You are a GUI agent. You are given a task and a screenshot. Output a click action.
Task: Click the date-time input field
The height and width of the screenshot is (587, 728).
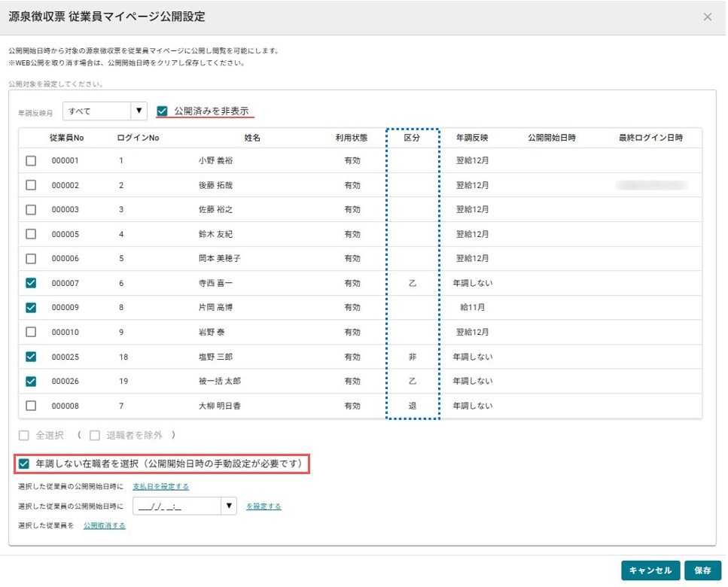[x=177, y=506]
